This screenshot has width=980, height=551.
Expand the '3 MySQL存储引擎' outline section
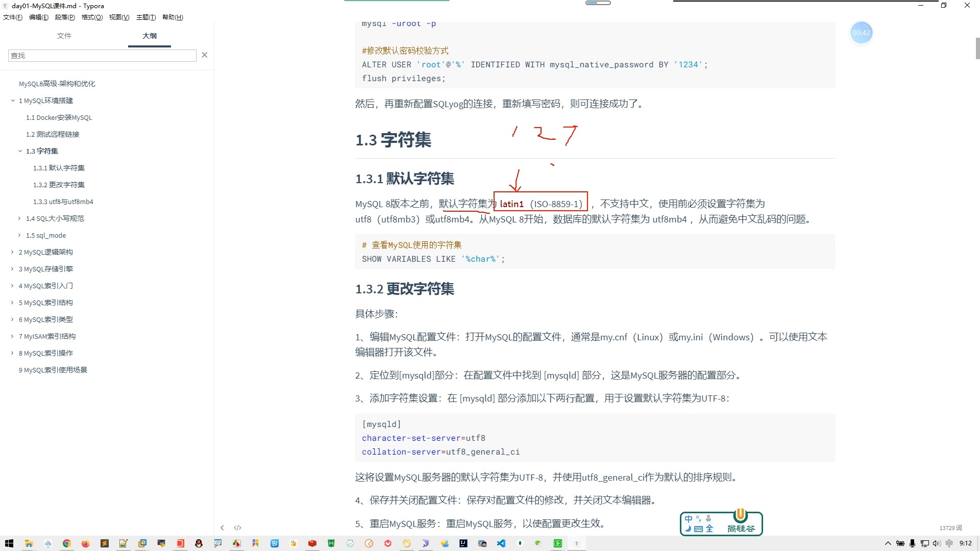[12, 269]
